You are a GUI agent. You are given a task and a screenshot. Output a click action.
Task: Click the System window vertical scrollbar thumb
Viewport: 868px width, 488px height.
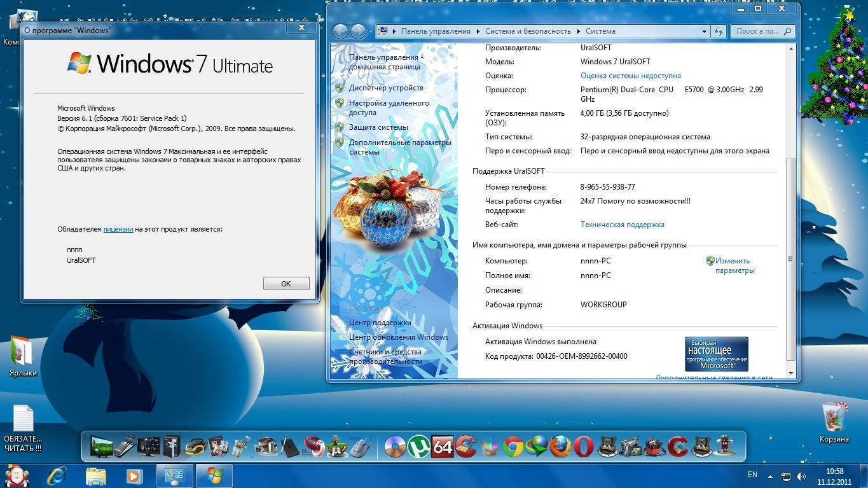coord(790,259)
